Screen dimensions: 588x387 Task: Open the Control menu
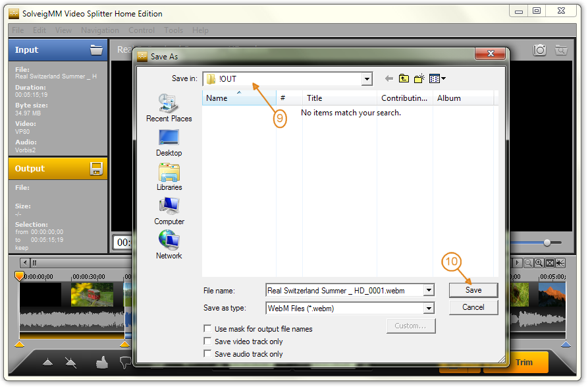pos(142,30)
